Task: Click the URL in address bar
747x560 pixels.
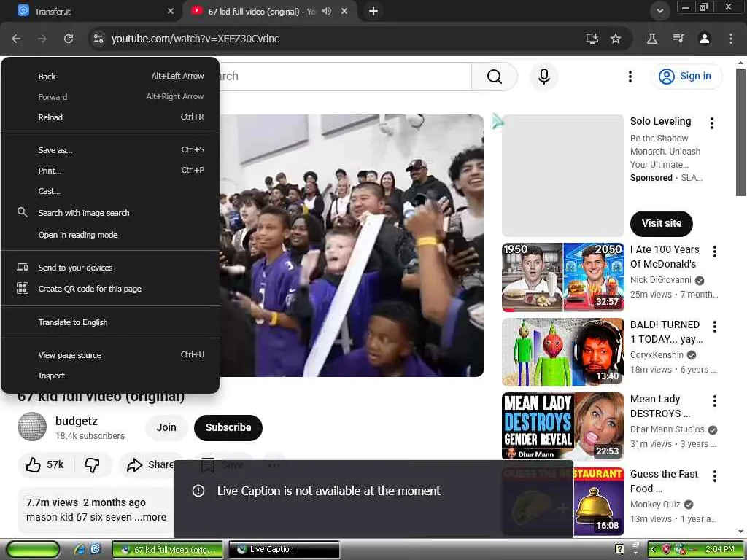Action: tap(196, 39)
